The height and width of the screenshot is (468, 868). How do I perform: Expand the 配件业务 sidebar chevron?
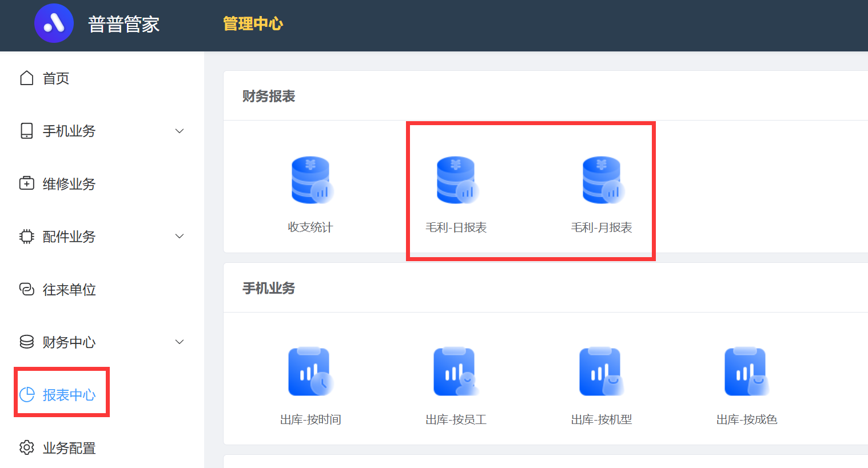tap(180, 236)
